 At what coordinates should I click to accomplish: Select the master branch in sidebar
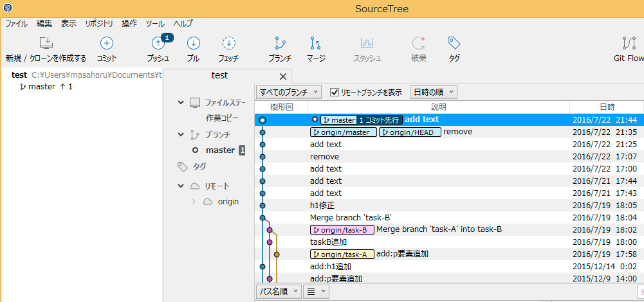(x=221, y=150)
